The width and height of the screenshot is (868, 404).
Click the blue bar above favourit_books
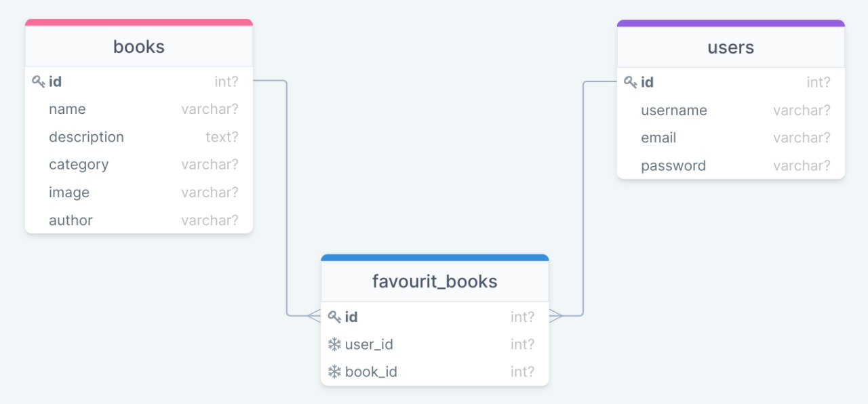tap(435, 258)
